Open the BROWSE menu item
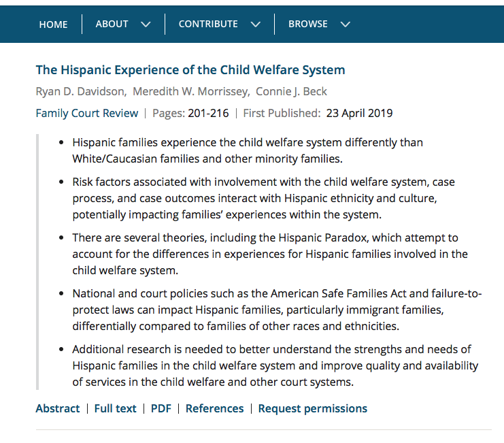Screen dimensions: 504x443 [x=308, y=24]
